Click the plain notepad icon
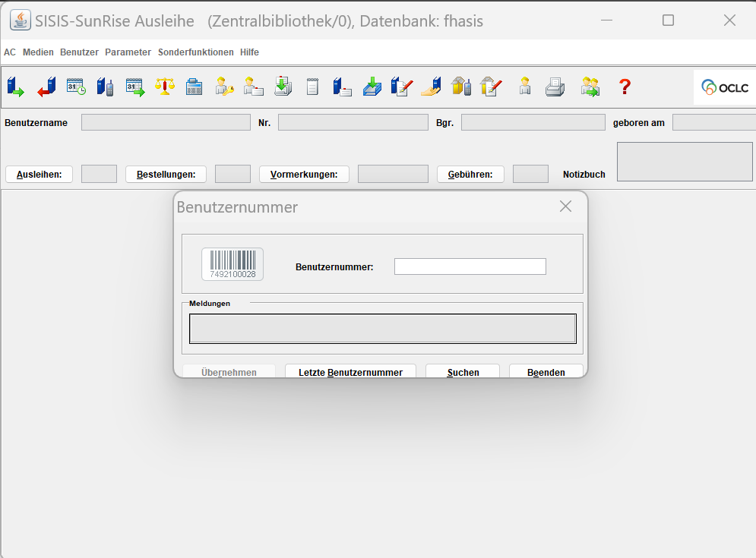Screen dimensions: 756x558 [x=312, y=87]
